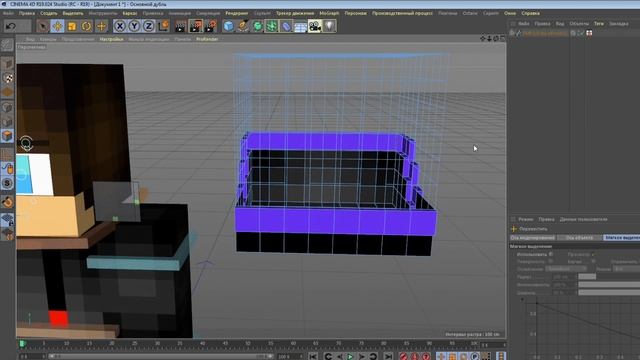Toggle the Просмотр checkbox

[x=593, y=254]
